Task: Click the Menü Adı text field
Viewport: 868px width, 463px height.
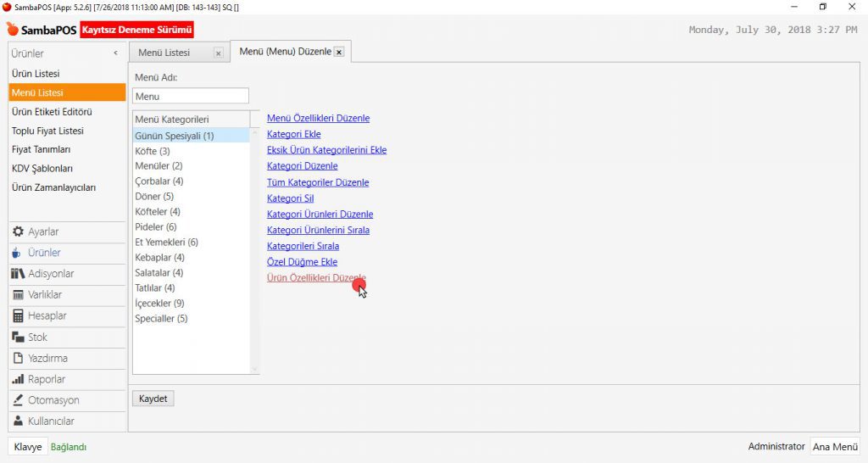Action: point(191,97)
